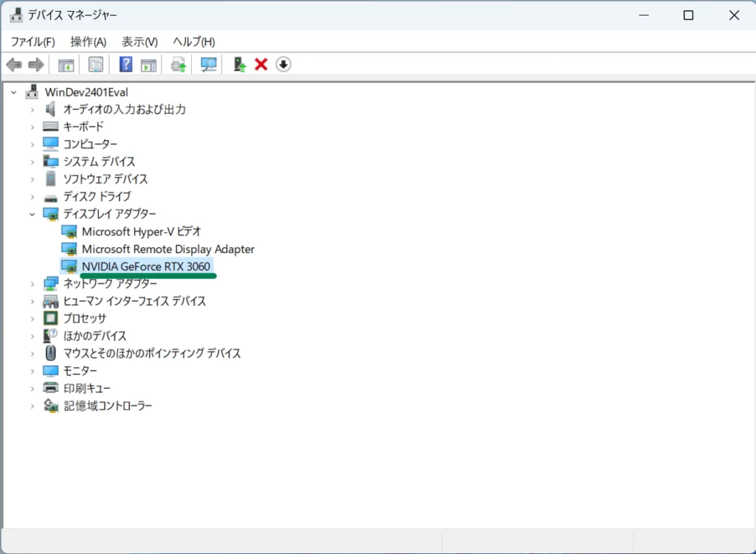Click the show/hide console tree icon
This screenshot has height=554, width=756.
pos(66,65)
